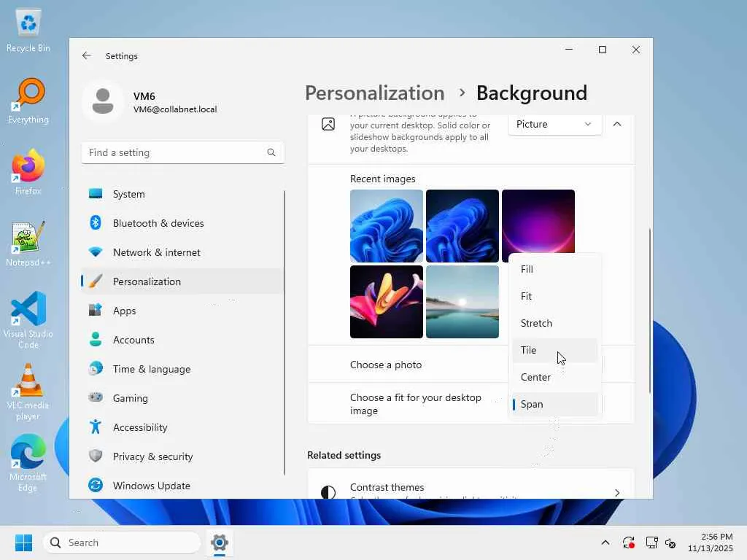Click the VM6 user avatar icon
Screen dimensions: 747x560
coord(102,101)
